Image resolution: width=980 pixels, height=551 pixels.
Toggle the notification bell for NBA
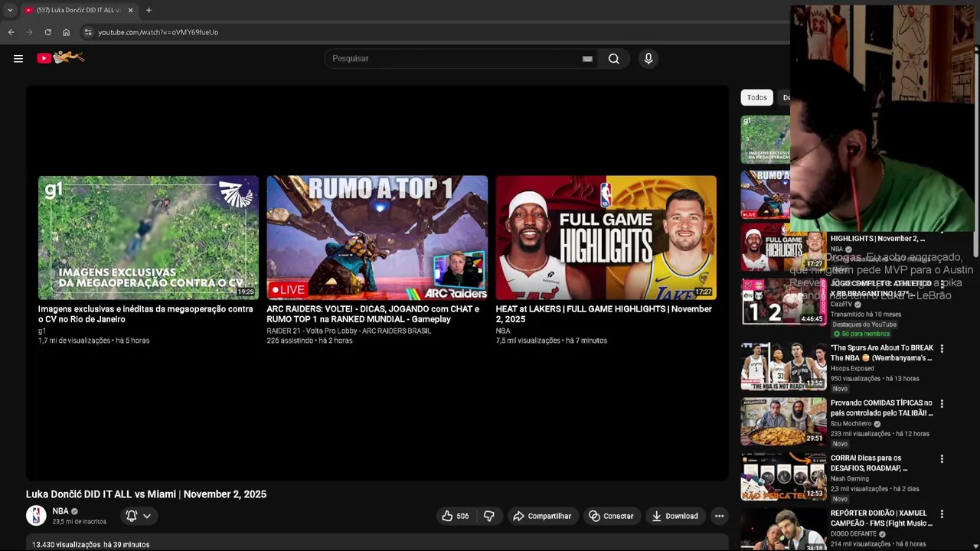[131, 516]
